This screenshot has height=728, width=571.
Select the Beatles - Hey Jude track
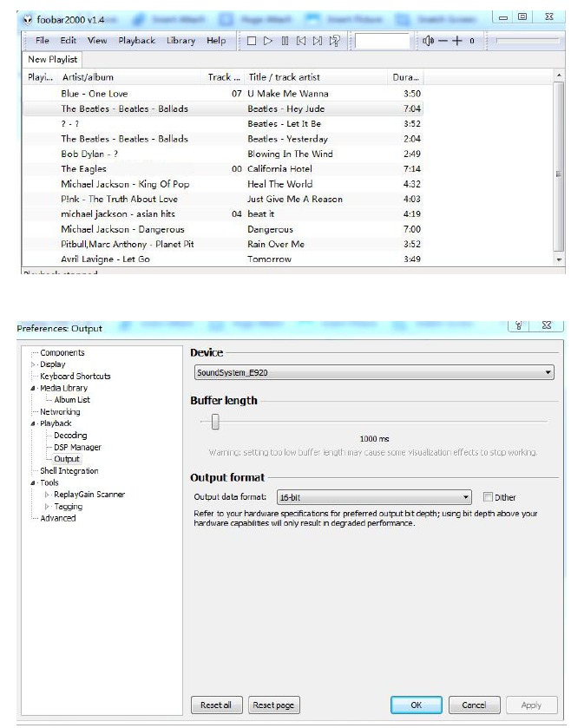222,108
